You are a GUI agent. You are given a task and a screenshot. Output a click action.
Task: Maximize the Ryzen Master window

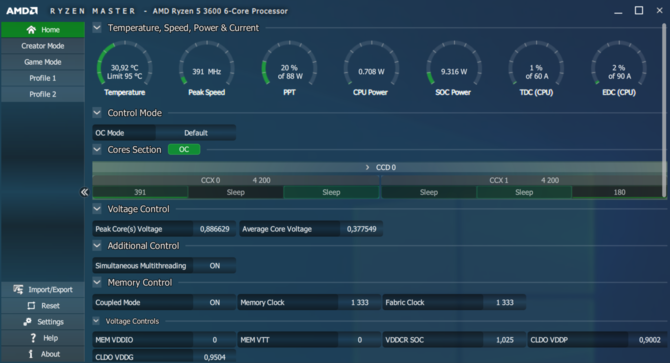(639, 11)
